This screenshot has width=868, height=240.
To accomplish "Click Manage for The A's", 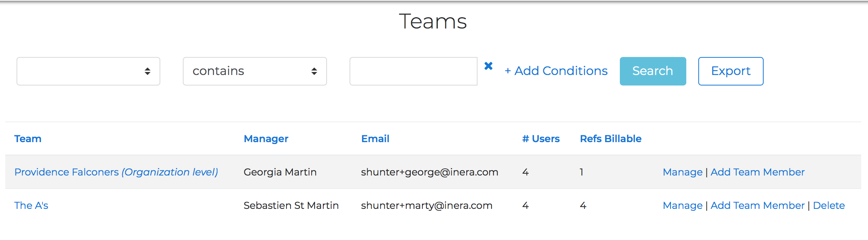I will click(x=683, y=205).
